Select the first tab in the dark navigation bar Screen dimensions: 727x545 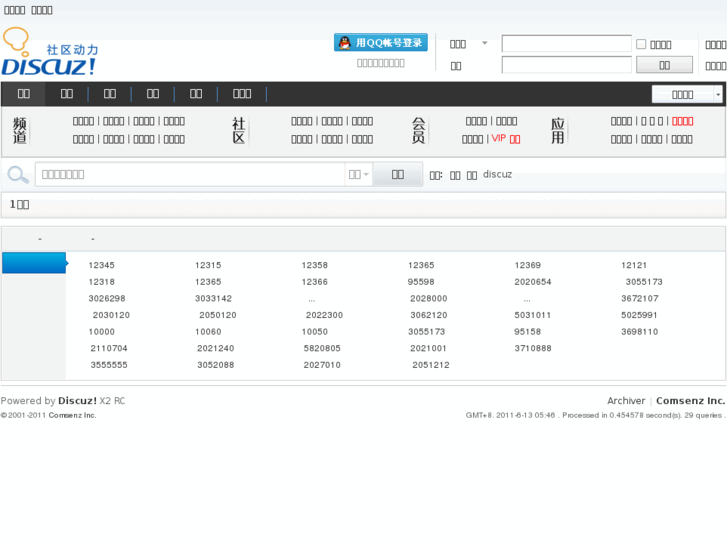(x=24, y=94)
